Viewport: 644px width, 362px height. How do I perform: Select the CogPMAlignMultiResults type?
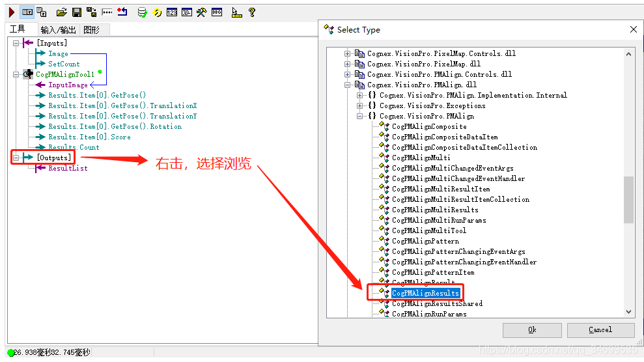(436, 210)
